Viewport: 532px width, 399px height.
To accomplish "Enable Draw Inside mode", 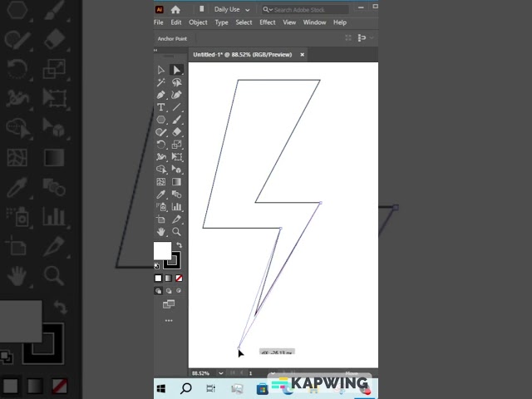I will pos(179,291).
